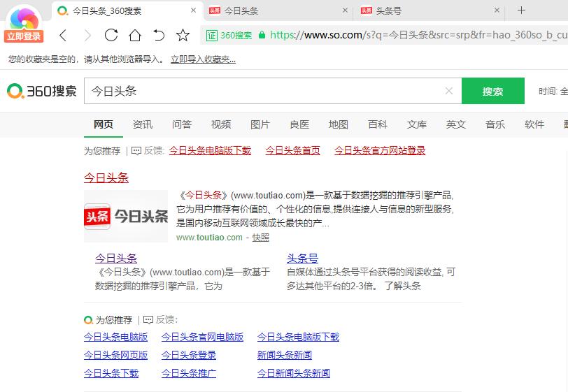Viewport: 568px width, 392px height.
Task: Open the 百科 search category
Action: pyautogui.click(x=378, y=124)
